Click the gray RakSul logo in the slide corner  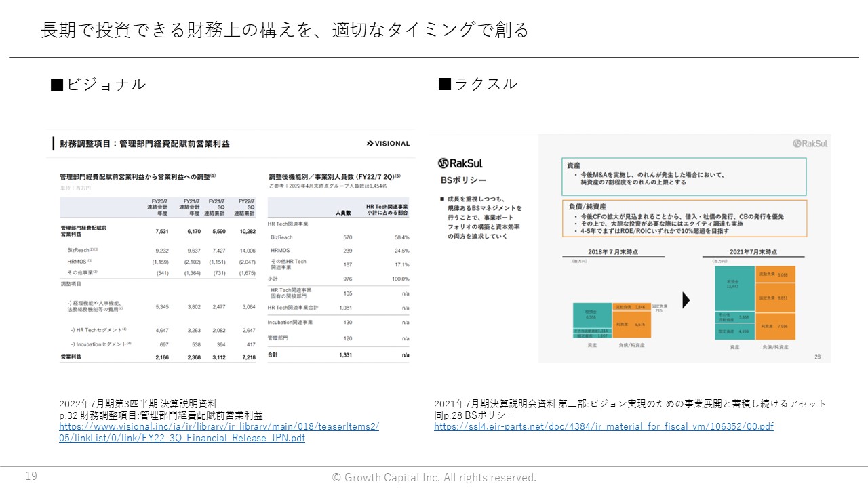pos(810,143)
